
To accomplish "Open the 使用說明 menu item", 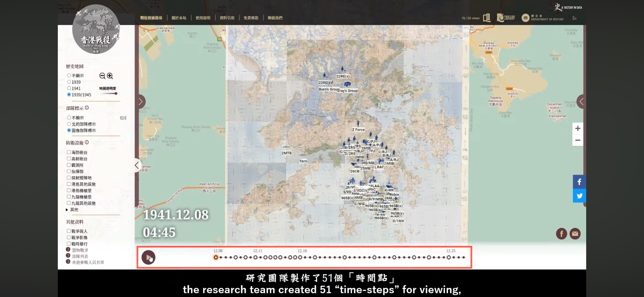I will point(203,18).
